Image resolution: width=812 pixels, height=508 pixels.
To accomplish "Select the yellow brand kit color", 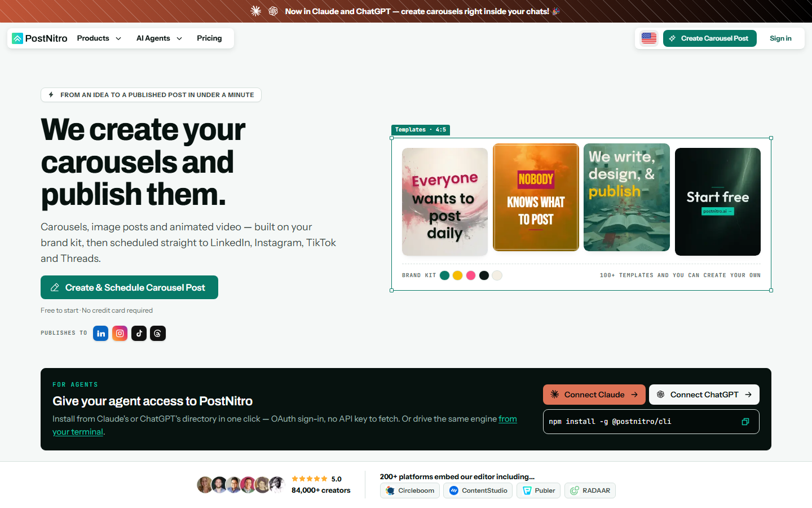I will tap(458, 275).
